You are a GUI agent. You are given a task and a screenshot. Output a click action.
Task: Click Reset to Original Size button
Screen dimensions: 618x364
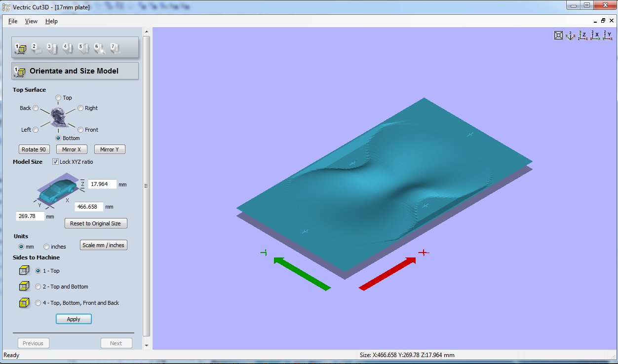[96, 223]
